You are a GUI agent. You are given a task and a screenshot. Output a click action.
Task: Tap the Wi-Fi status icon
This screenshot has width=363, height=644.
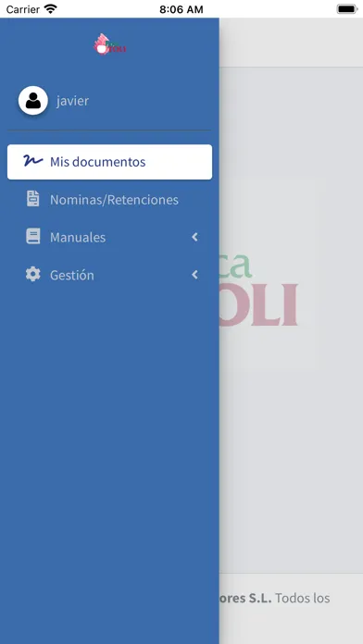tap(51, 9)
